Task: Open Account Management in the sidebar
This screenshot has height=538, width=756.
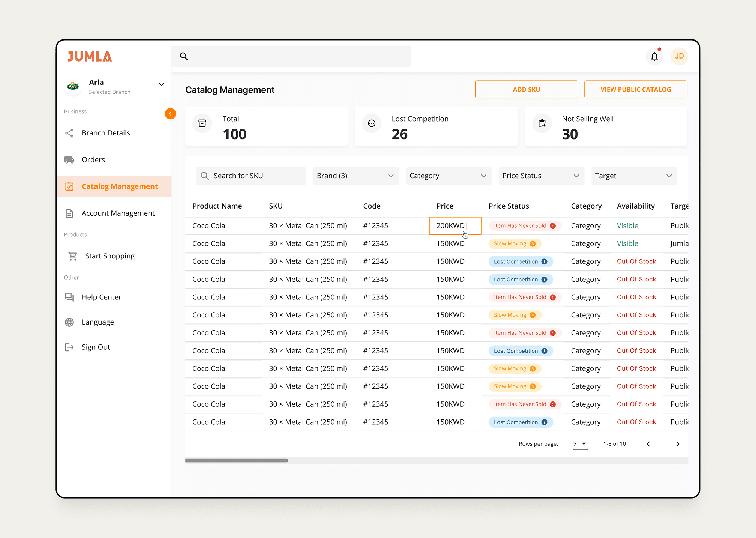Action: coord(118,213)
